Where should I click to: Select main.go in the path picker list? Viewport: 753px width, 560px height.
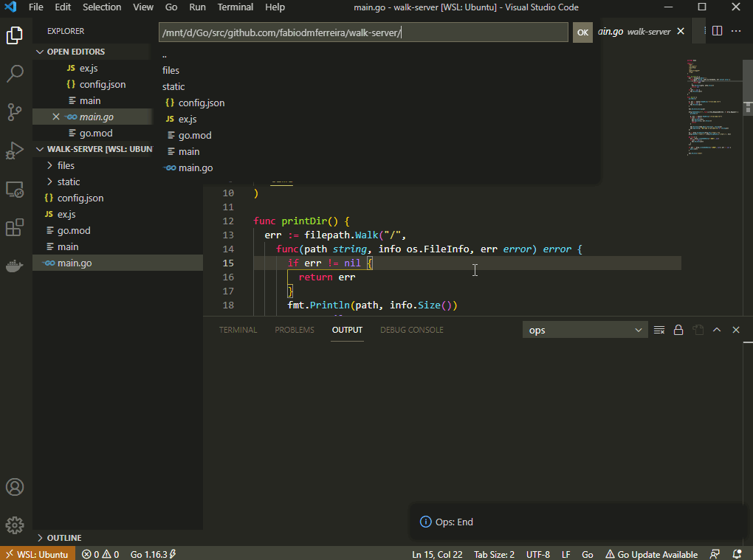pos(379,168)
